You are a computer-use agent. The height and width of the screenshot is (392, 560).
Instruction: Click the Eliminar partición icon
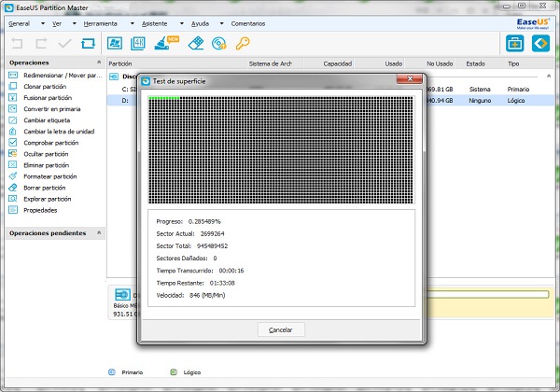(x=13, y=164)
